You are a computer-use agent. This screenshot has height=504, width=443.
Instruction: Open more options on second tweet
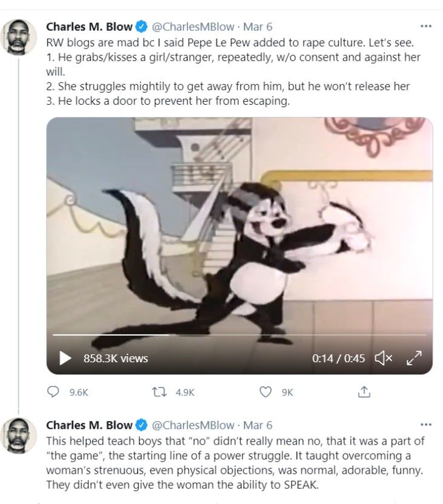click(x=426, y=425)
